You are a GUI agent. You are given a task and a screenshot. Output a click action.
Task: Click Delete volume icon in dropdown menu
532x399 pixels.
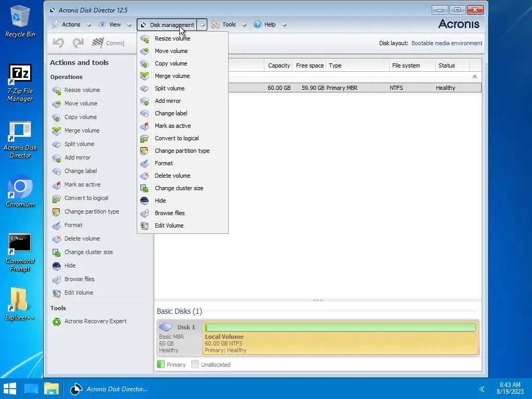click(x=144, y=176)
